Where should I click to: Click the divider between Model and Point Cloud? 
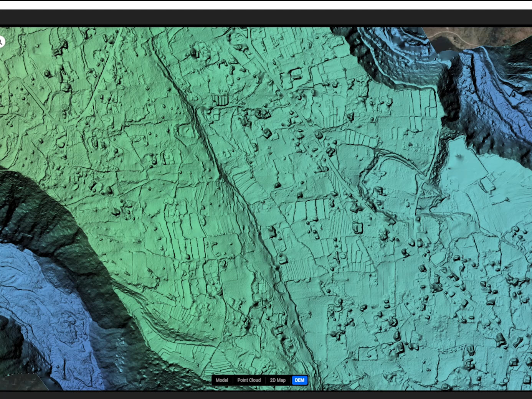pos(233,380)
